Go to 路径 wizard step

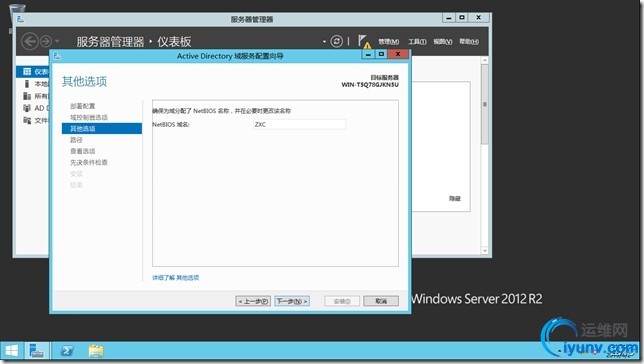(x=76, y=140)
